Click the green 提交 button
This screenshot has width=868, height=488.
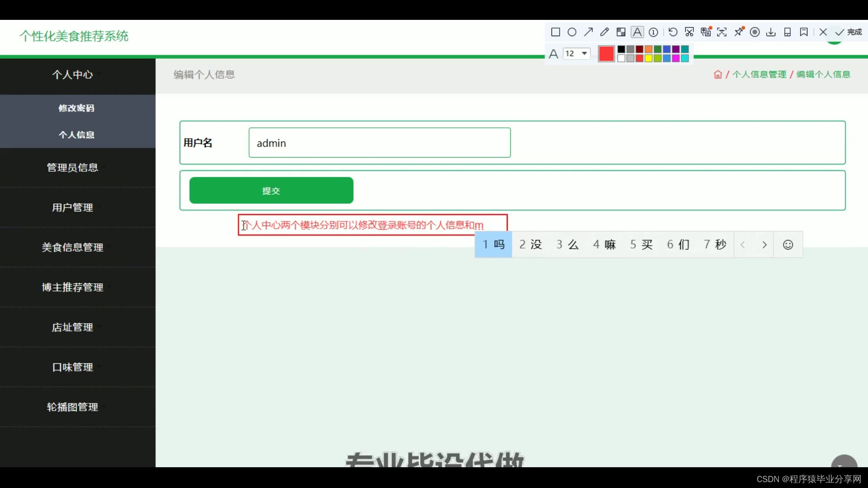click(271, 191)
